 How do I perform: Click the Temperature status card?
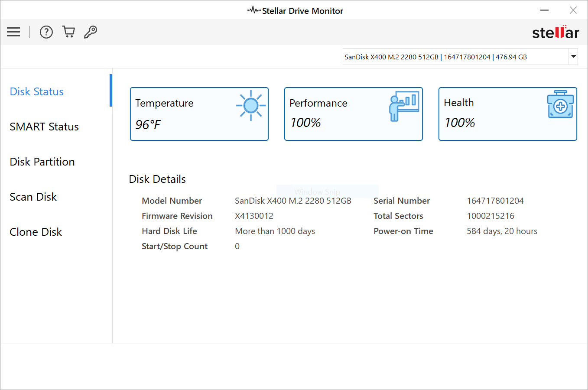[199, 114]
